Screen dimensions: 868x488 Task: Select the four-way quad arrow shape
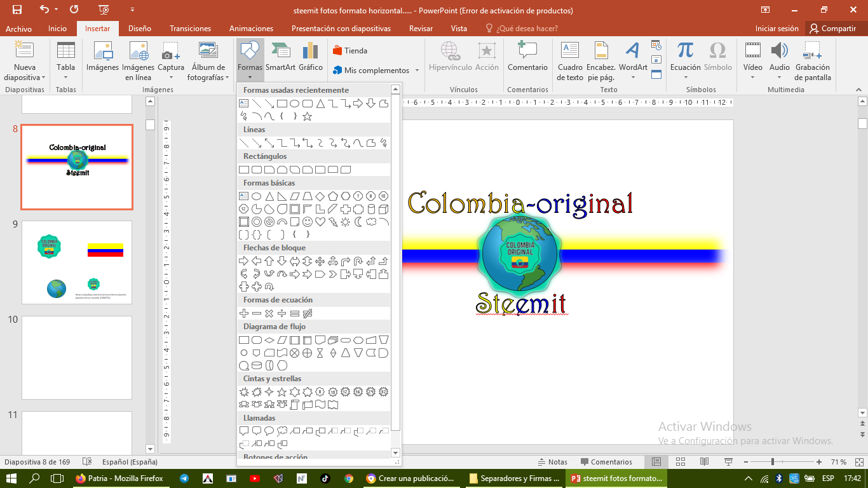[x=320, y=261]
